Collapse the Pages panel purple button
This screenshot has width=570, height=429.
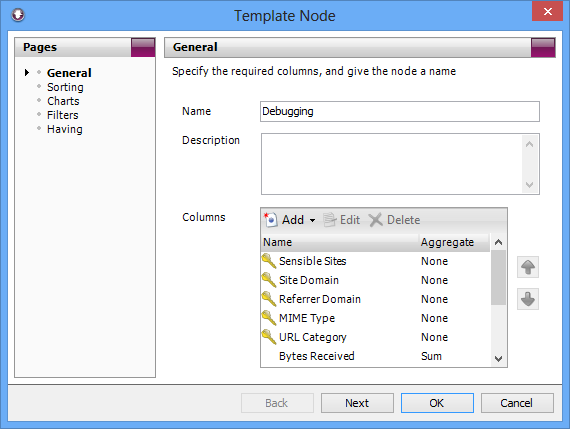(x=143, y=47)
